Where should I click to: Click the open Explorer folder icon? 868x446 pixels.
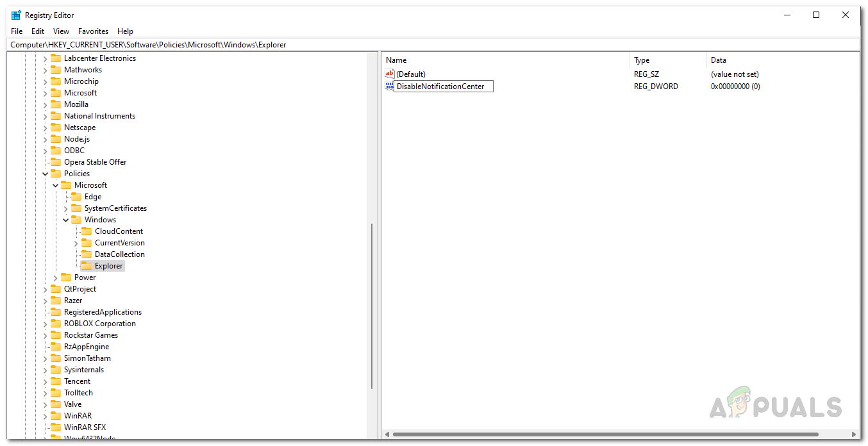tap(87, 266)
